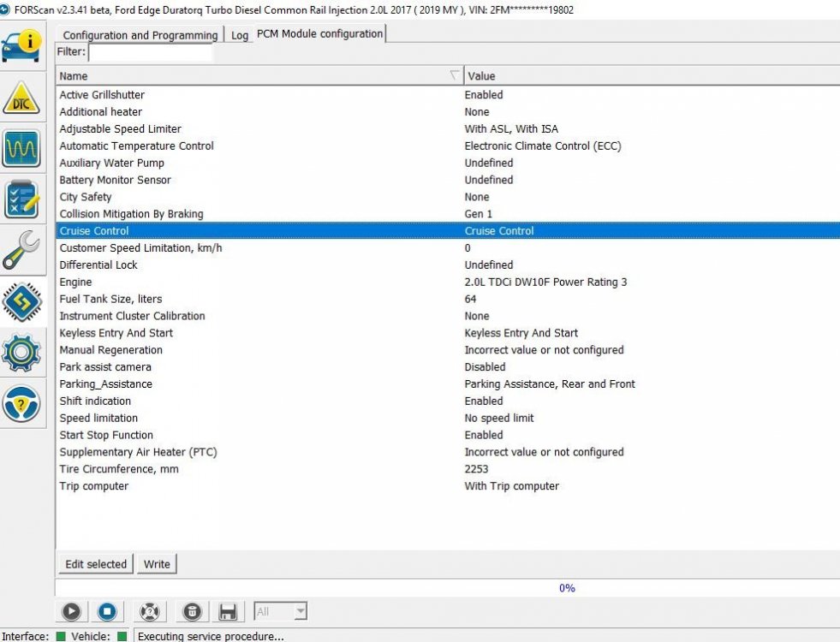Open the chip configuration and programming section
This screenshot has height=642, width=840.
(21, 301)
